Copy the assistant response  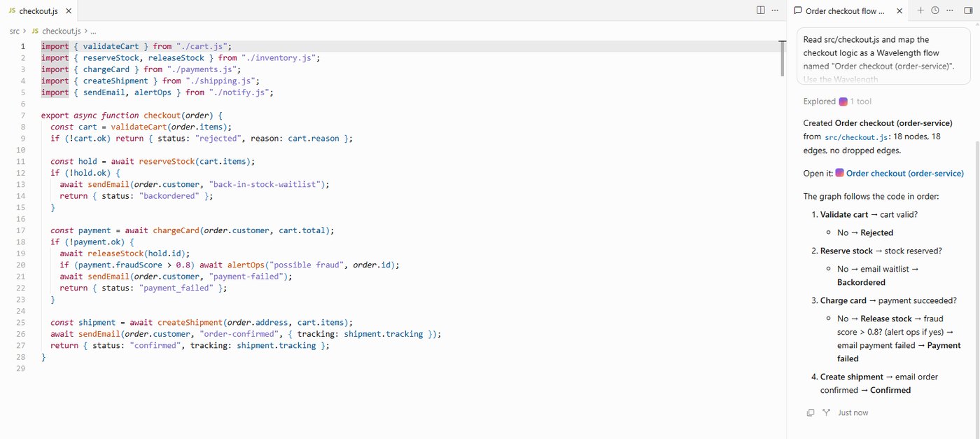(x=811, y=412)
